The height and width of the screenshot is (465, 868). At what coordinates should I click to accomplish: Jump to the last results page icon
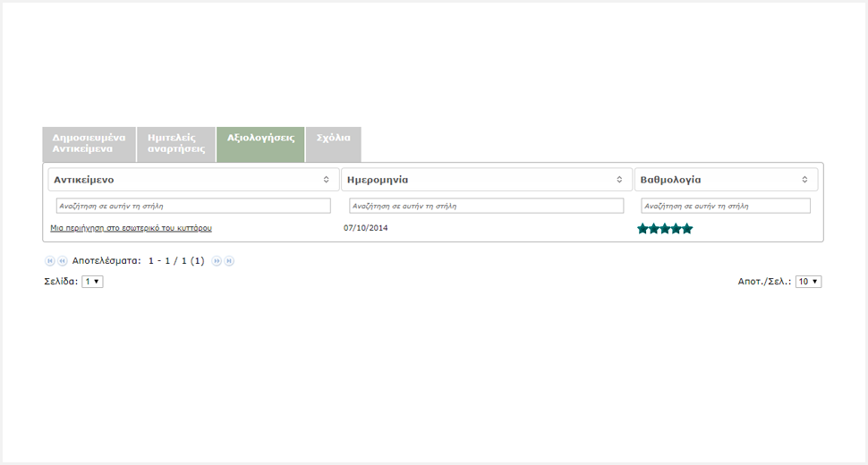pos(229,261)
